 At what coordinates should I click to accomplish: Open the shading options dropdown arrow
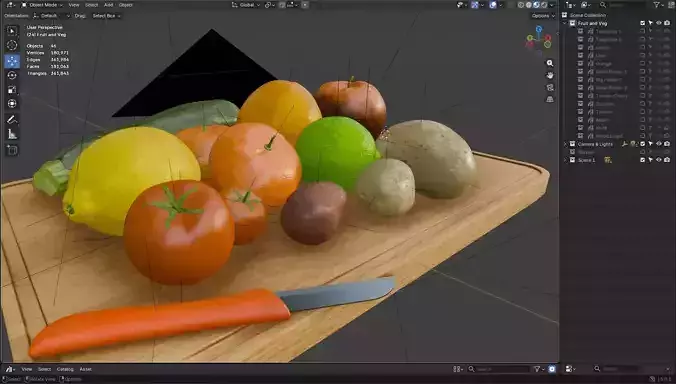point(552,5)
